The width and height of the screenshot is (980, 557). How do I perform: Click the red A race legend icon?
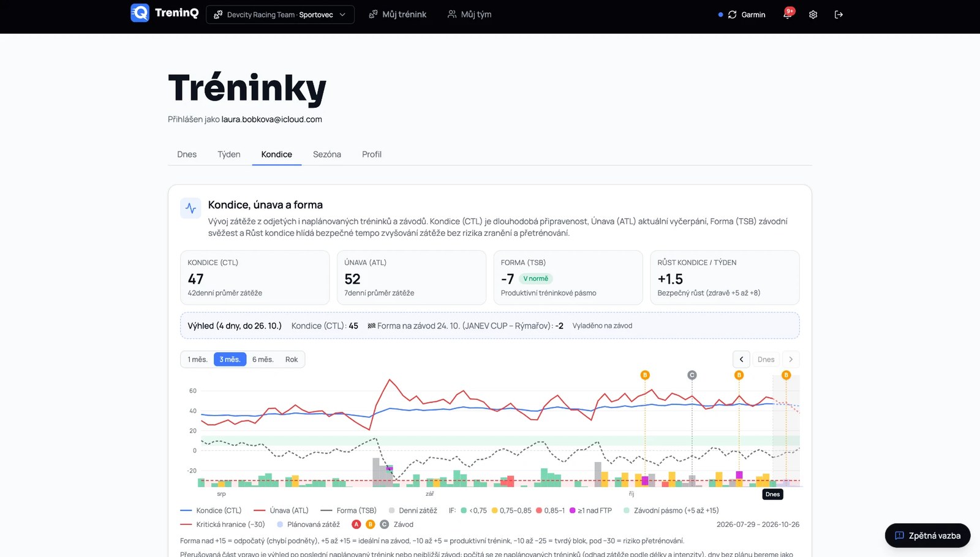(356, 525)
